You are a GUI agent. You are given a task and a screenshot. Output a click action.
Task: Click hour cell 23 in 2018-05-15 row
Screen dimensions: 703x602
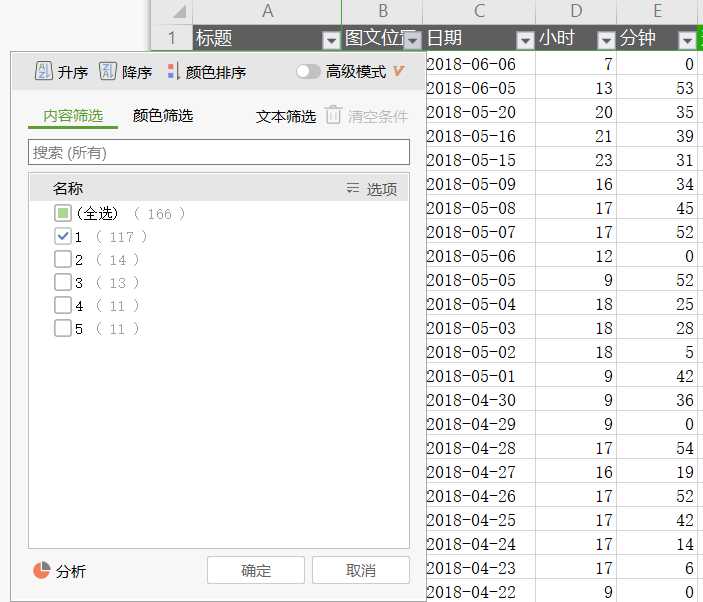click(x=576, y=160)
